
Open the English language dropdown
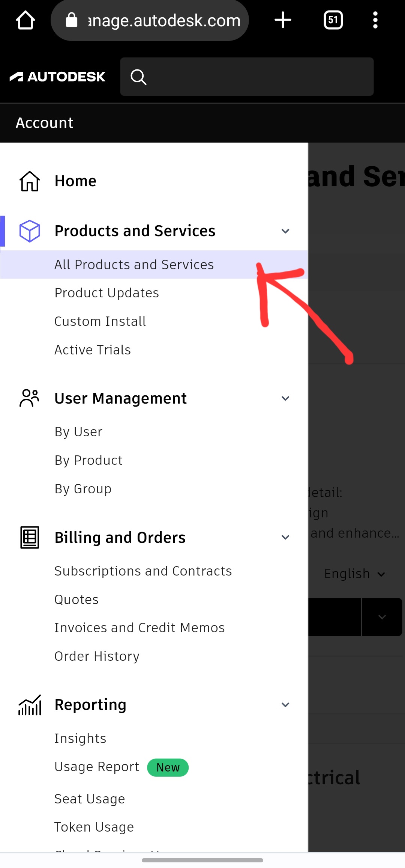(354, 574)
